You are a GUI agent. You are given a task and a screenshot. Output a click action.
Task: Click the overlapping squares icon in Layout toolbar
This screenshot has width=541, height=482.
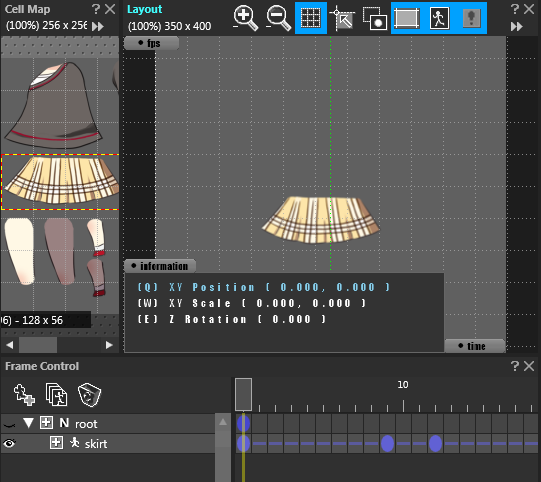tap(375, 18)
